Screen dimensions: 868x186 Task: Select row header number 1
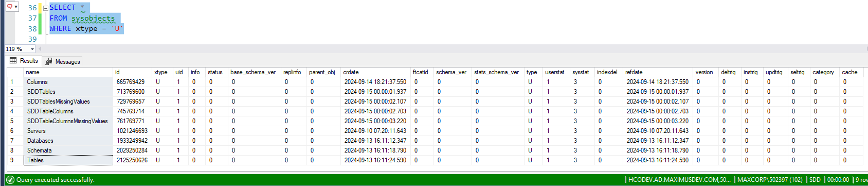(x=14, y=82)
